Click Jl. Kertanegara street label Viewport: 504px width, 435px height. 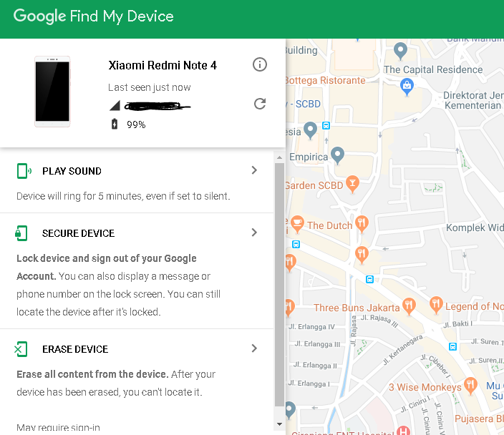[x=402, y=350]
